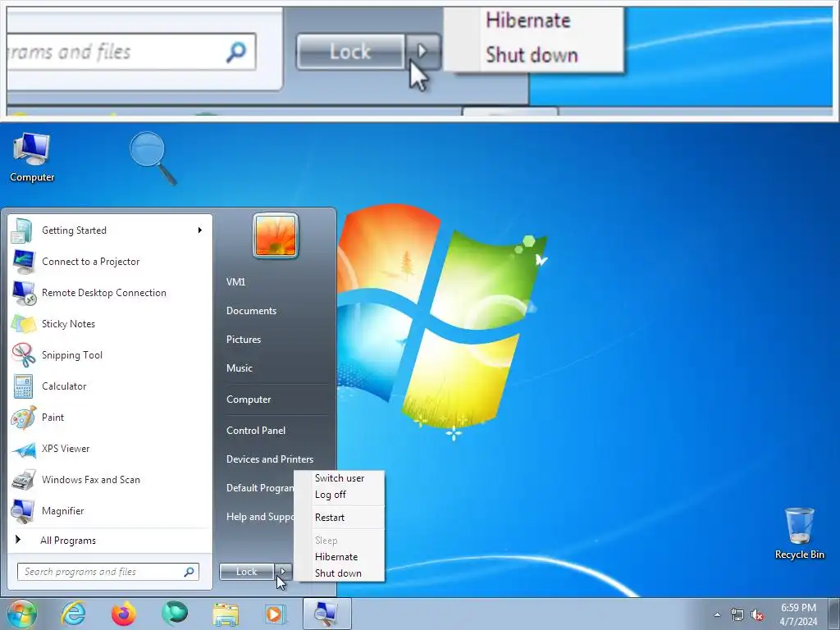Image resolution: width=840 pixels, height=630 pixels.
Task: Expand All Programs list
Action: coord(110,540)
